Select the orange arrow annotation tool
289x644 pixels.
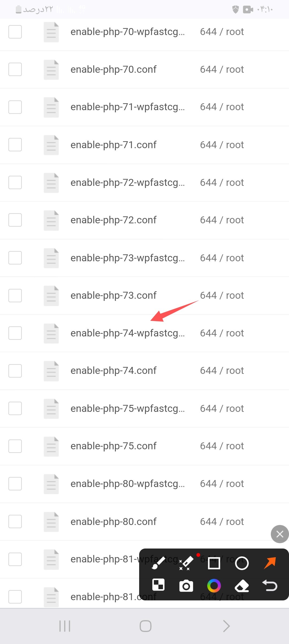pyautogui.click(x=270, y=563)
